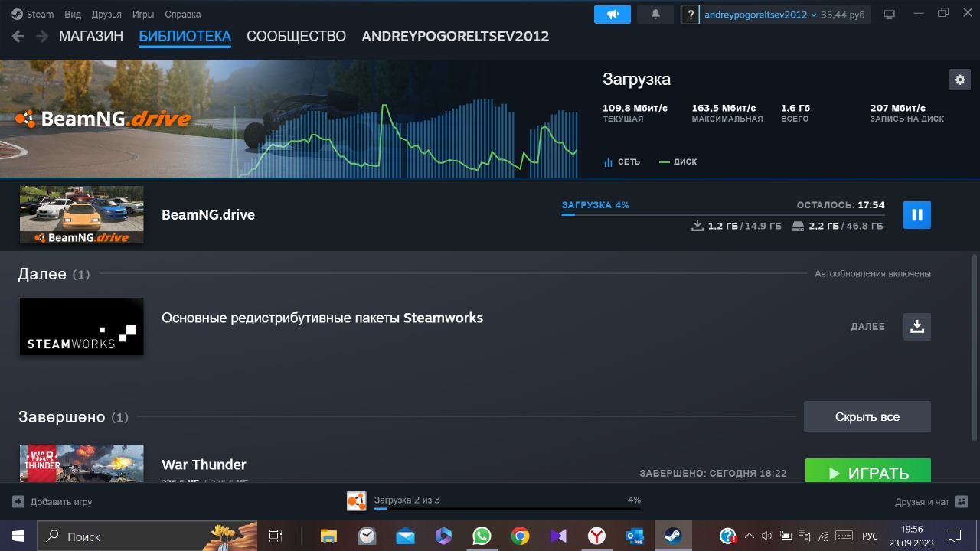Click the Скрыть все button
The width and height of the screenshot is (980, 551).
867,417
